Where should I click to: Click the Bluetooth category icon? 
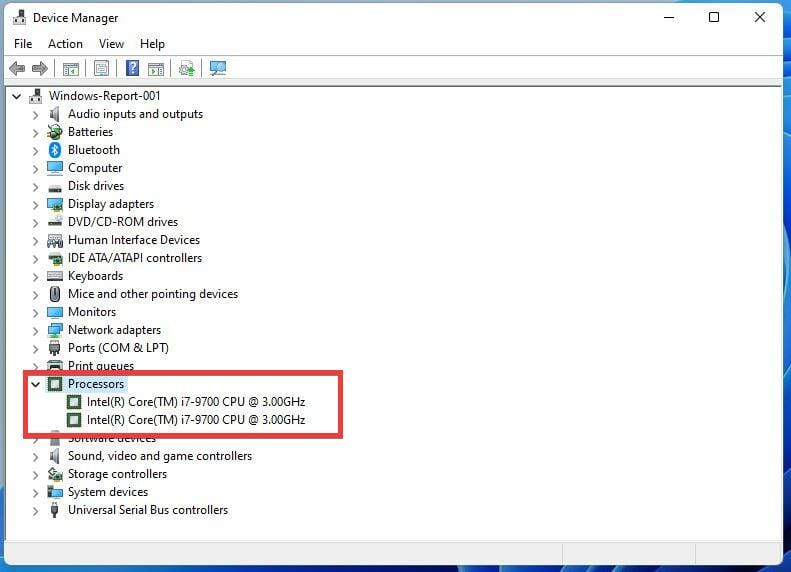click(x=54, y=150)
